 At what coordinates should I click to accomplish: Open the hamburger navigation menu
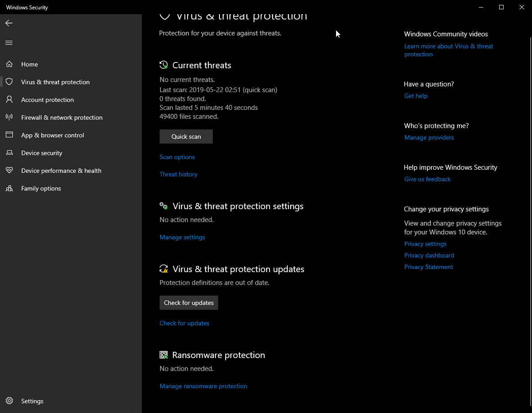coord(9,43)
